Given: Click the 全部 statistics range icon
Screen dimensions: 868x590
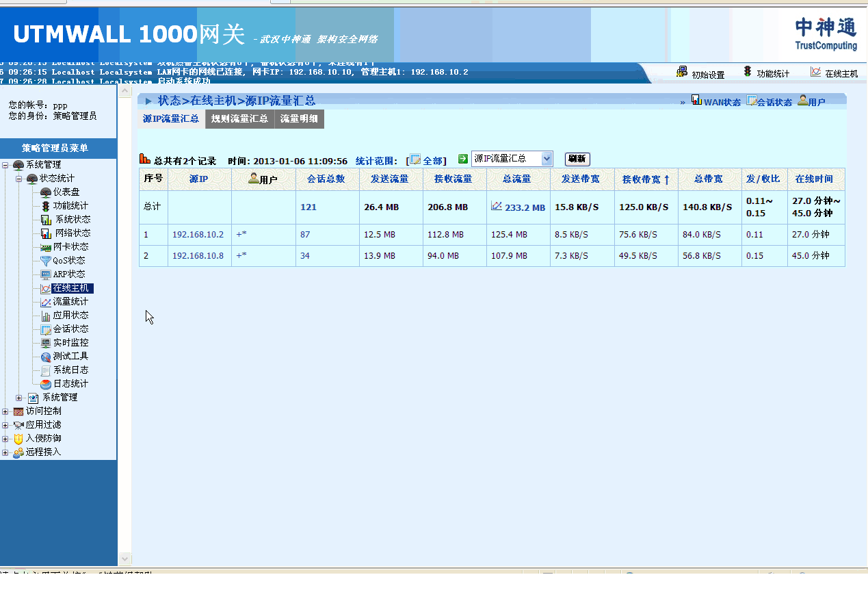Looking at the screenshot, I should pos(415,159).
